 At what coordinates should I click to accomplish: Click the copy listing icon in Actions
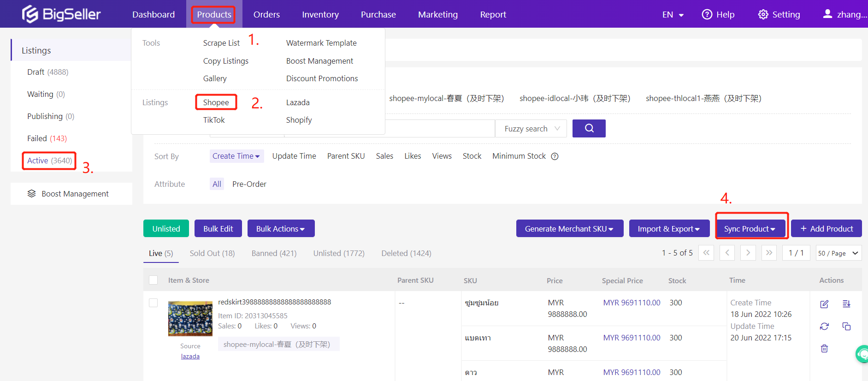click(846, 327)
